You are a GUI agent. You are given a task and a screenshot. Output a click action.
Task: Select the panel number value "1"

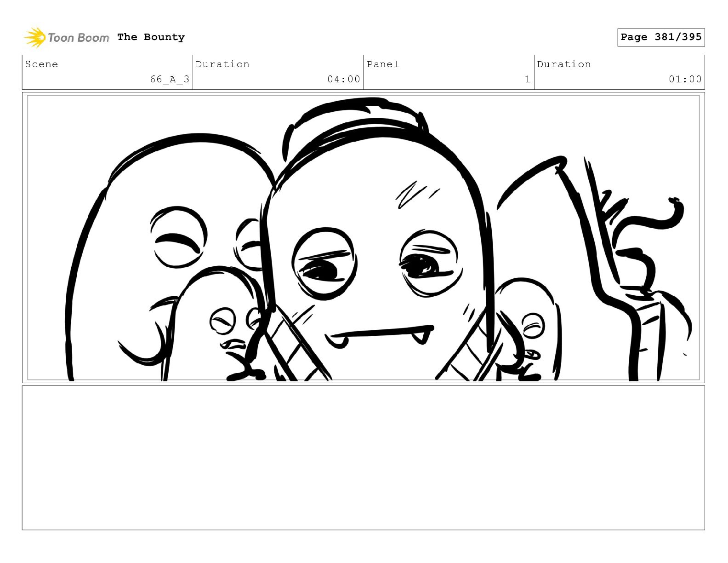[x=528, y=79]
